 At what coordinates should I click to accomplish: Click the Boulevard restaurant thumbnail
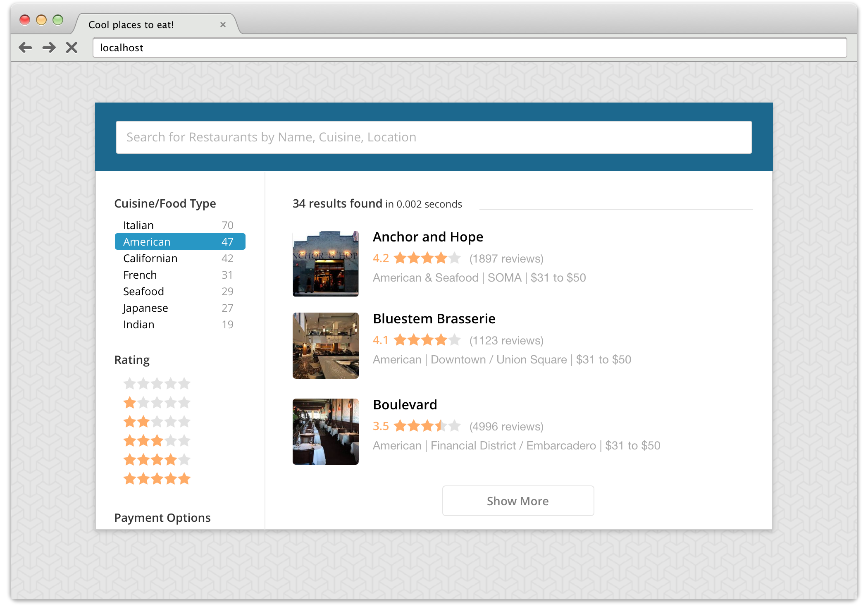pos(326,431)
